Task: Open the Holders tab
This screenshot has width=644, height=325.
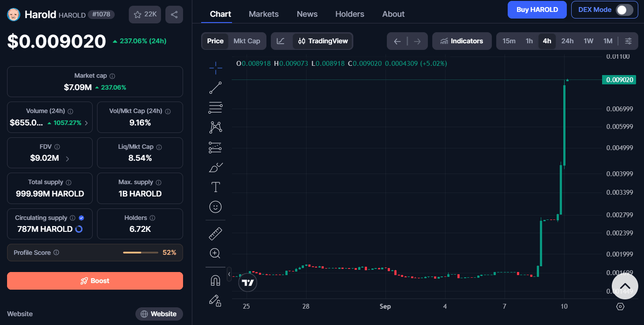Action: pos(350,14)
